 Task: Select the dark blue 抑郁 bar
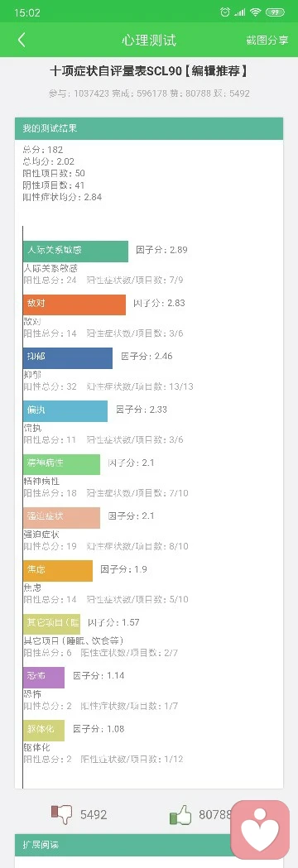[x=68, y=357]
